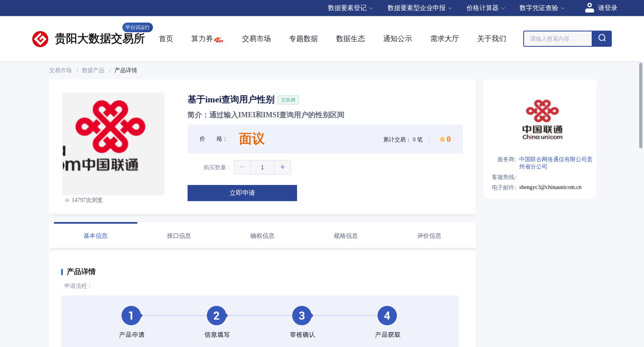This screenshot has height=347, width=644.
Task: Switch to the 评价信息 tab
Action: point(429,236)
